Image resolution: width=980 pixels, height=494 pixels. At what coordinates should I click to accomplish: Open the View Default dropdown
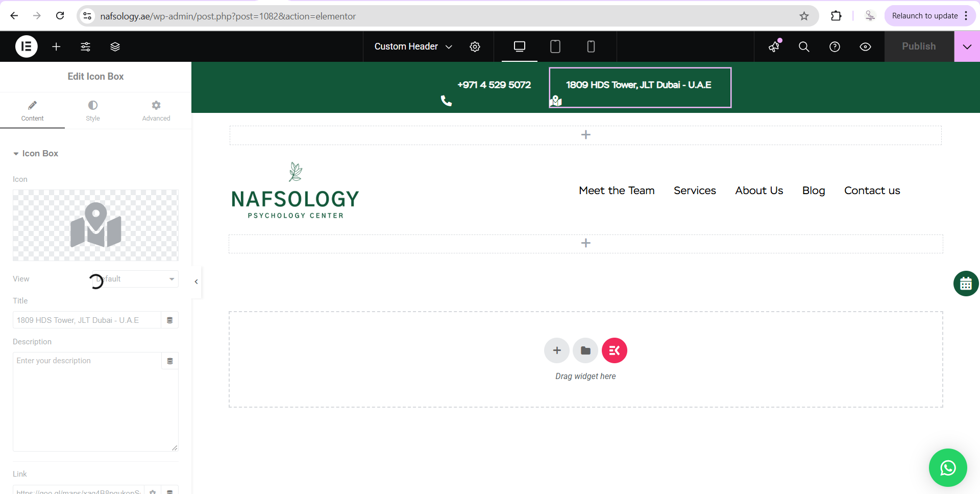(135, 279)
